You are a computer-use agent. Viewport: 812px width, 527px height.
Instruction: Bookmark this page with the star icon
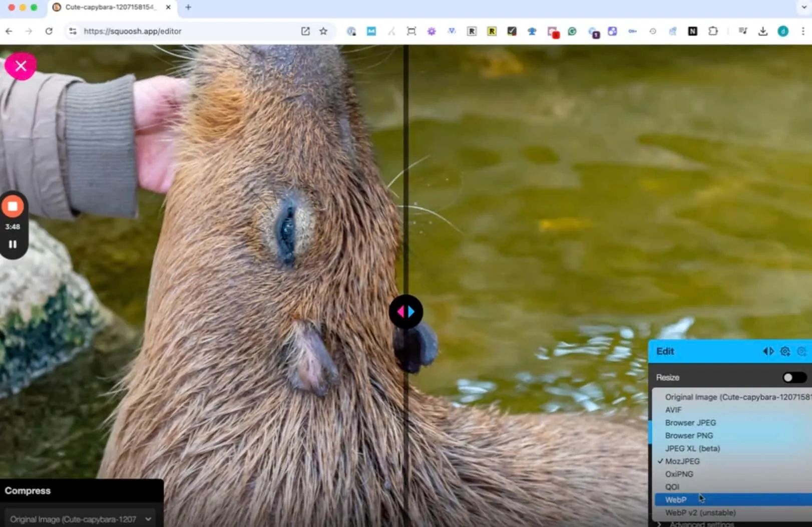tap(323, 31)
